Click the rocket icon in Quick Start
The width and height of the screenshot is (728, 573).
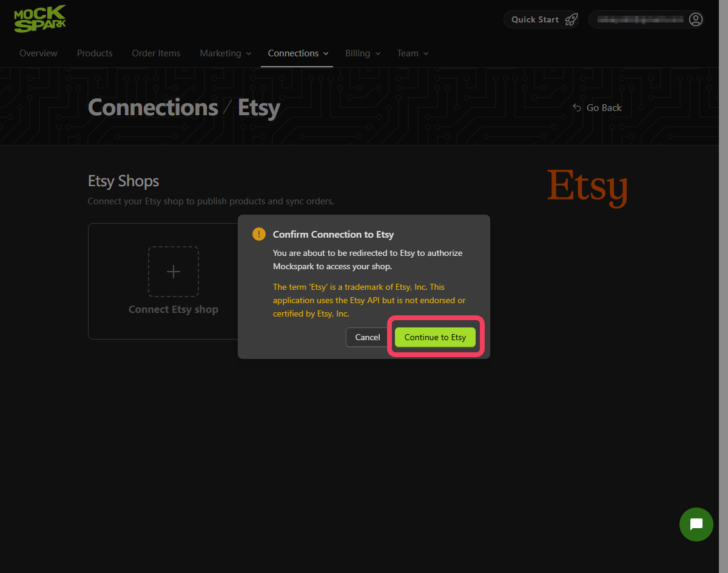click(571, 19)
